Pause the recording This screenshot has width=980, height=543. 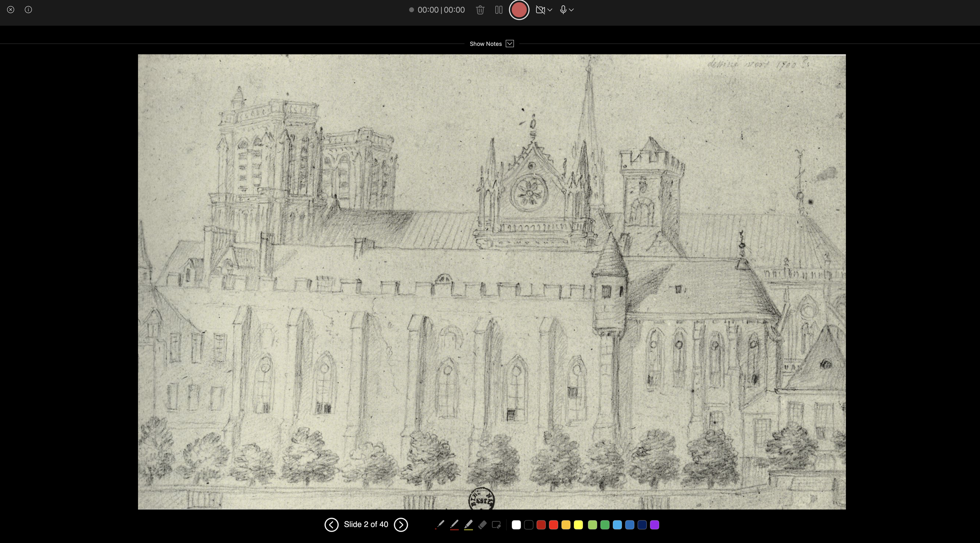[x=499, y=10]
